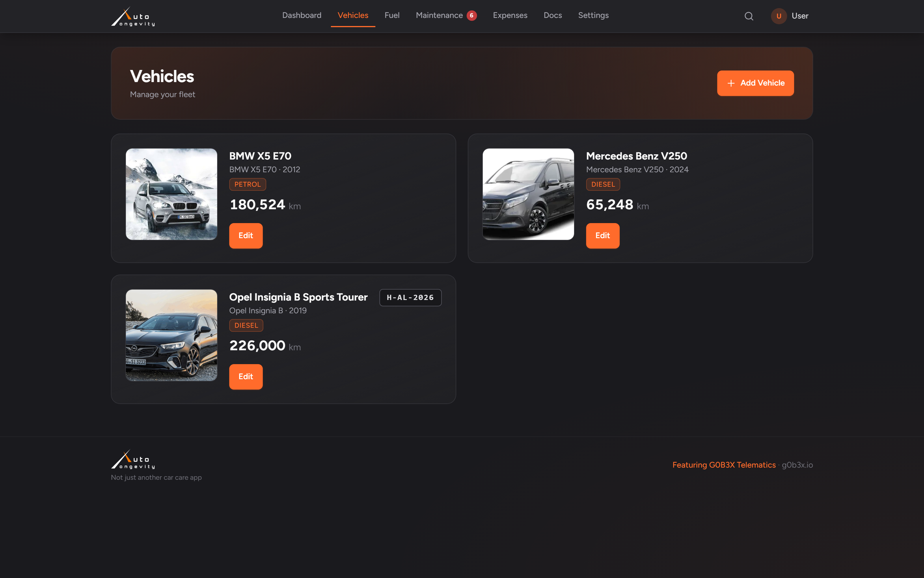Go to the Fuel tab
Image resolution: width=924 pixels, height=578 pixels.
(x=392, y=15)
